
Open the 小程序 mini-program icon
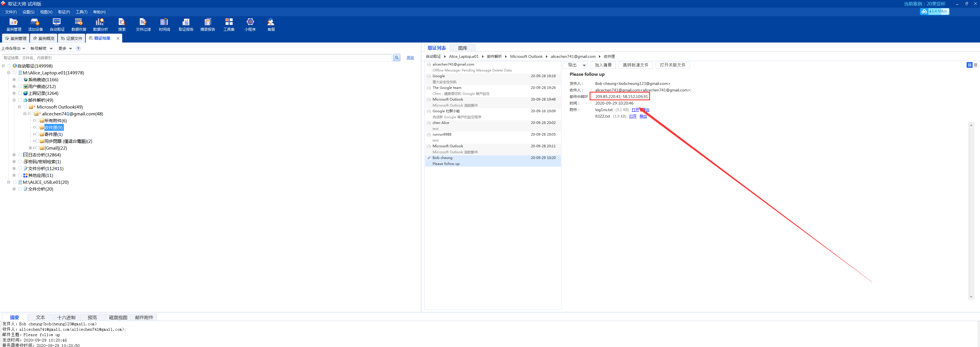pos(250,24)
